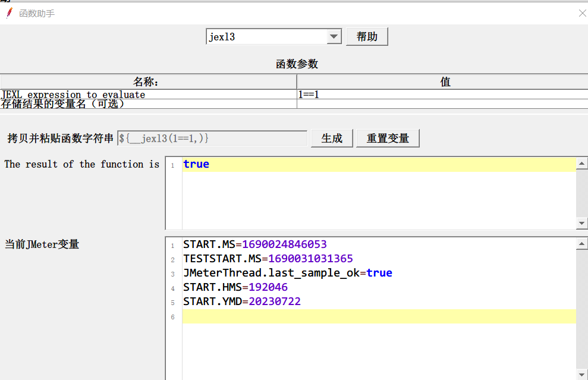
Task: Close the 函数助手 dialog
Action: [582, 14]
